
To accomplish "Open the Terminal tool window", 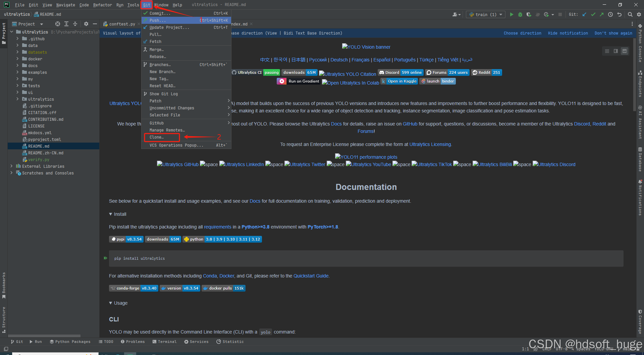I will pyautogui.click(x=164, y=342).
